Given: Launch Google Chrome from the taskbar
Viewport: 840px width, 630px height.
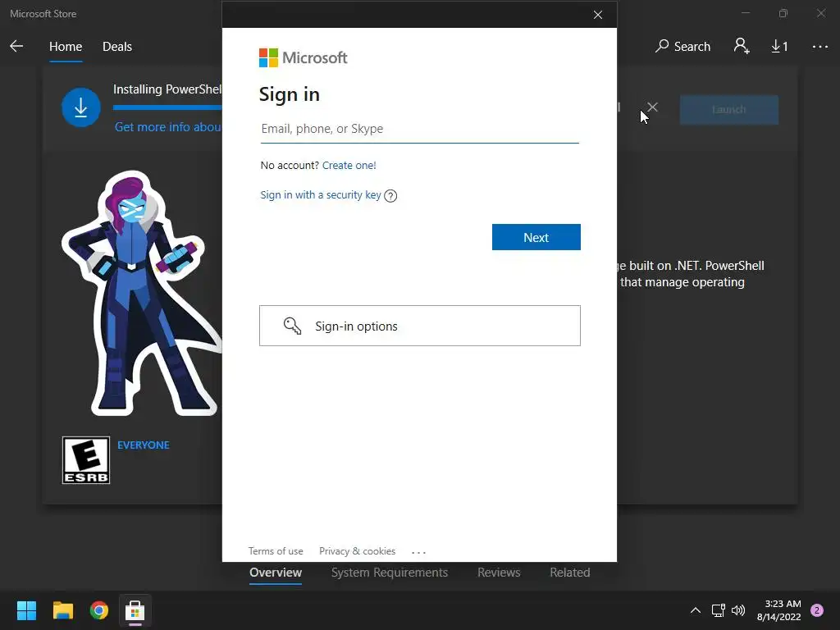Looking at the screenshot, I should [99, 610].
